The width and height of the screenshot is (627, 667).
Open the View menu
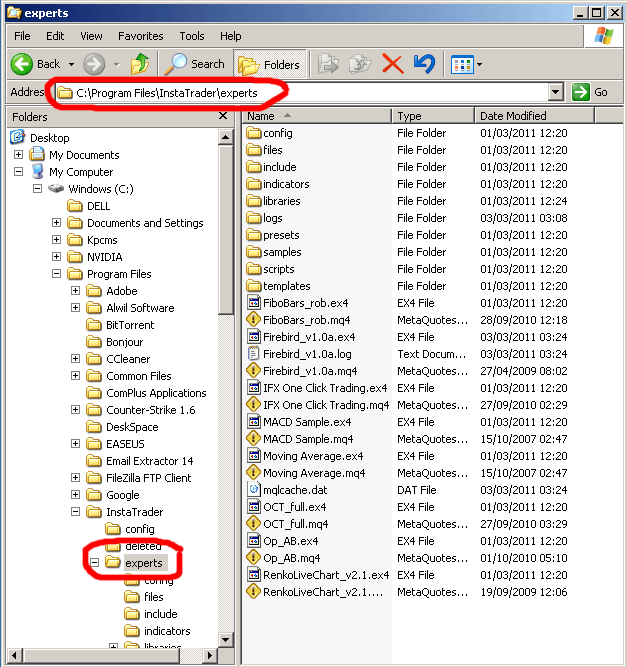click(x=91, y=36)
